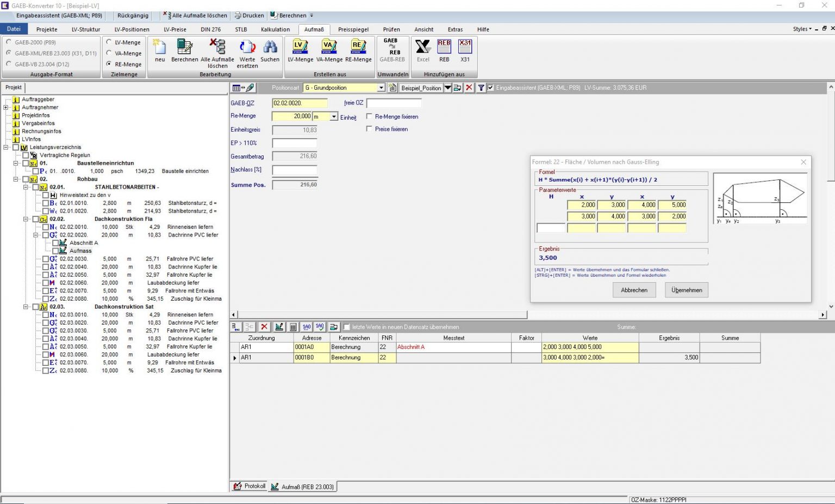Open the Positionsart dropdown
835x504 pixels.
point(381,88)
